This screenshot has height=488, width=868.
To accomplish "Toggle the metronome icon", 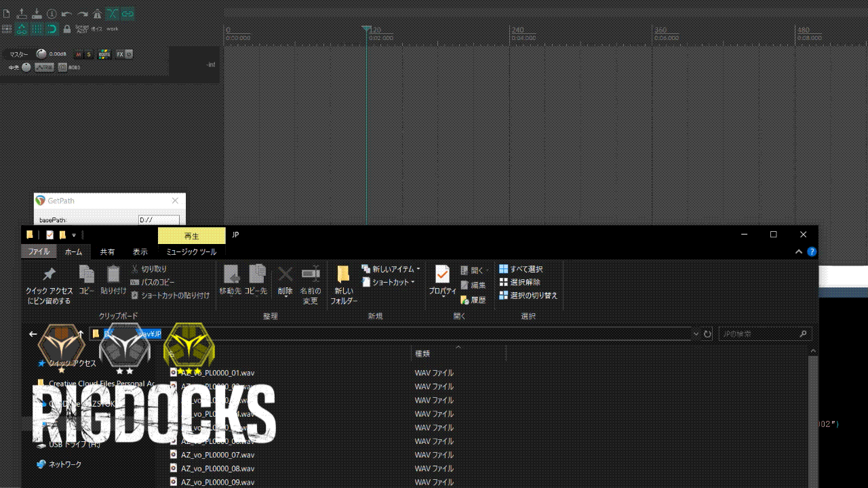I will click(x=97, y=14).
